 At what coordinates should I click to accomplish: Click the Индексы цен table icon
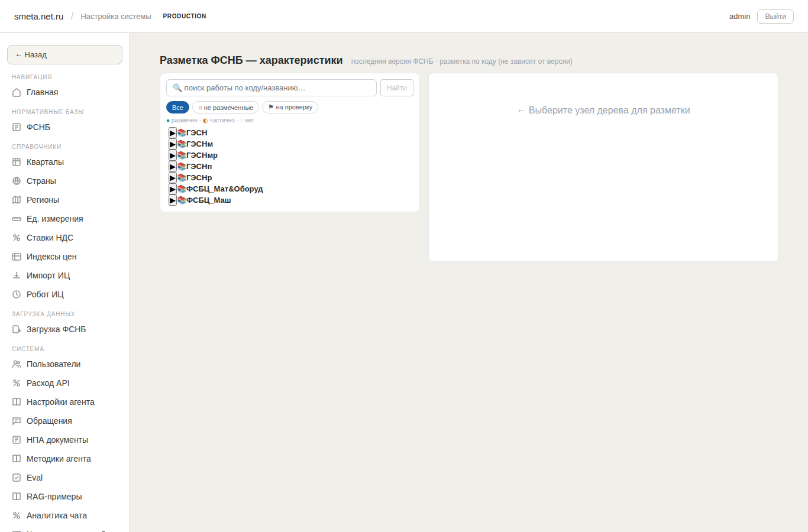[x=17, y=257]
